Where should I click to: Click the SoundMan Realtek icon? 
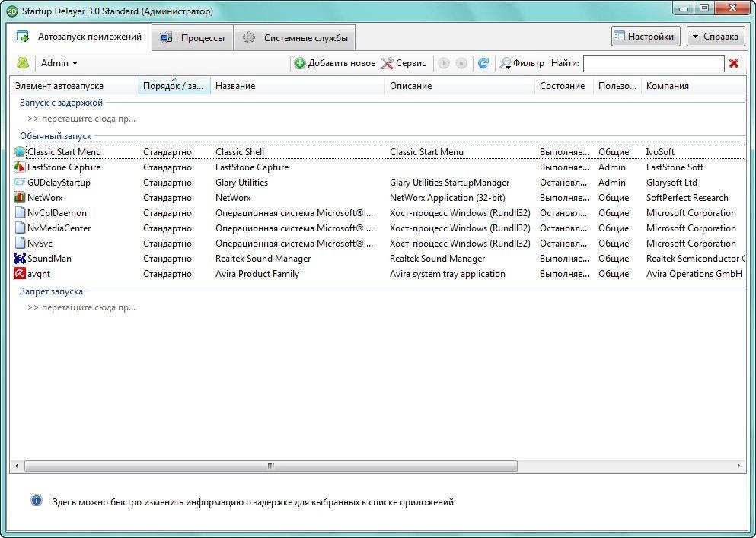[19, 259]
